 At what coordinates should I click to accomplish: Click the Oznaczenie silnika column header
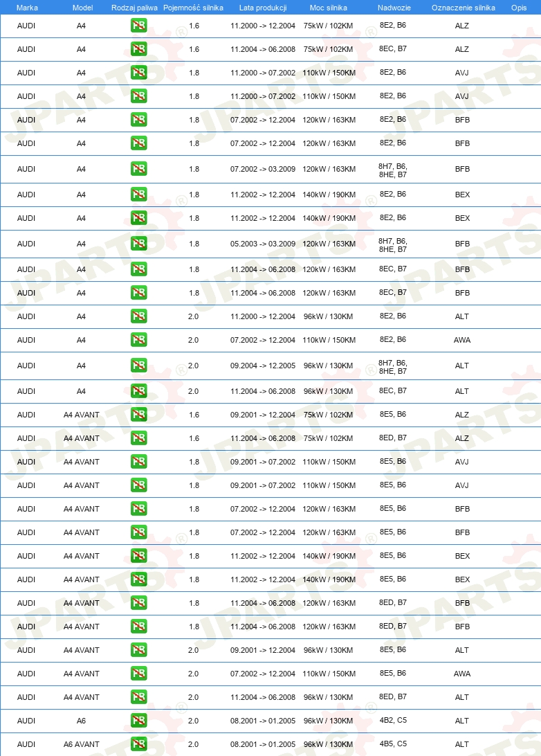pyautogui.click(x=464, y=8)
